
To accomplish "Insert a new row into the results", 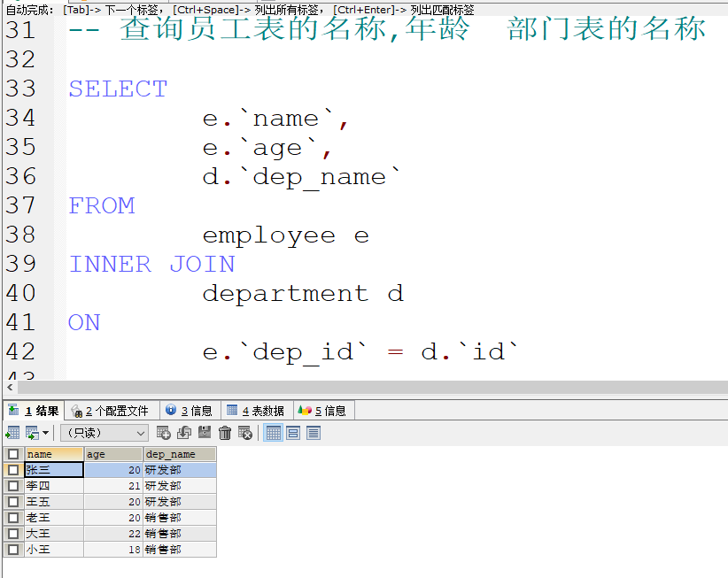I will pyautogui.click(x=164, y=432).
